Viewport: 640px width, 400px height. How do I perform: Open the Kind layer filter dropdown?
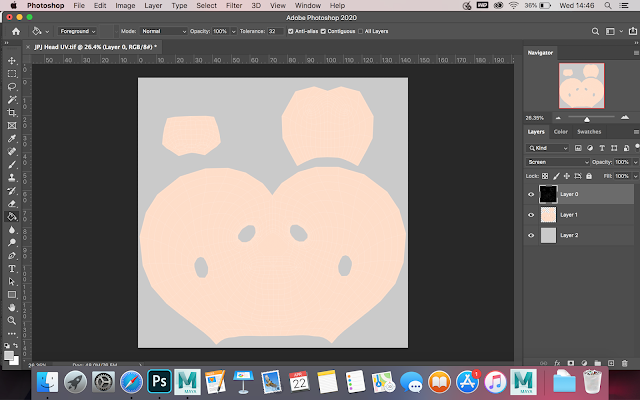click(547, 148)
